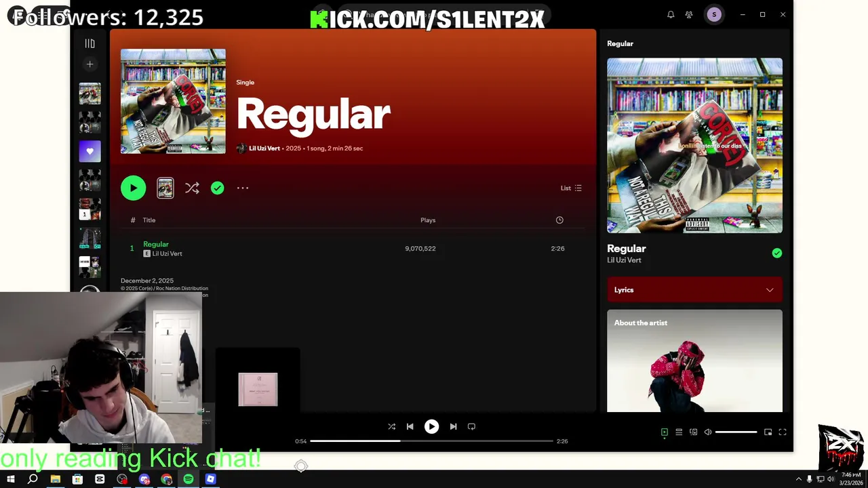
Task: Enter full screen mode
Action: point(783,432)
